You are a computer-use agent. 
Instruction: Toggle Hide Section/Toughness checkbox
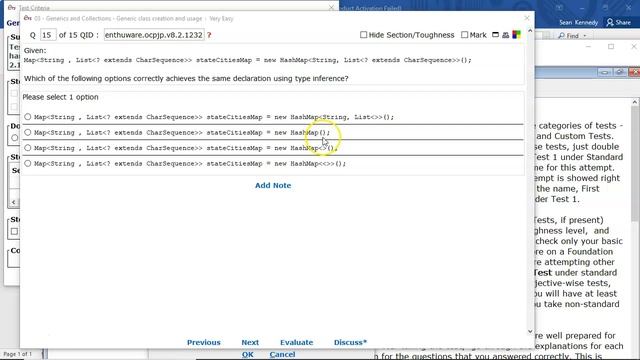[x=363, y=35]
